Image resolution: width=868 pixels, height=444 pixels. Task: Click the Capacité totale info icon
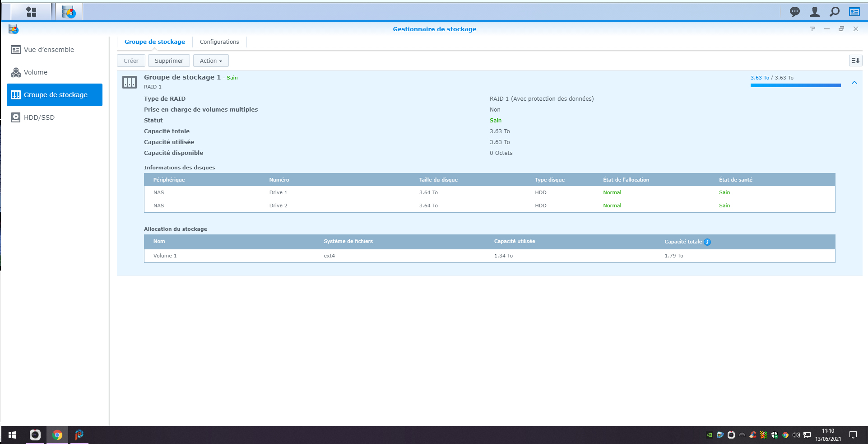707,242
